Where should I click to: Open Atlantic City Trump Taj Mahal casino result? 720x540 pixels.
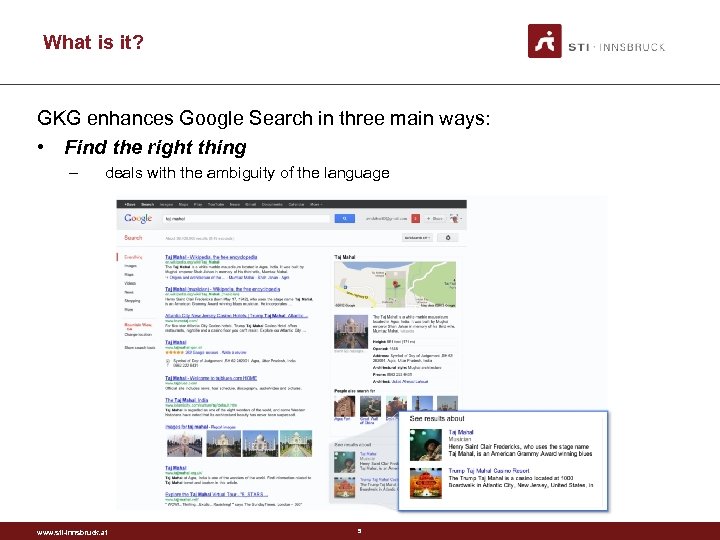pos(236,316)
